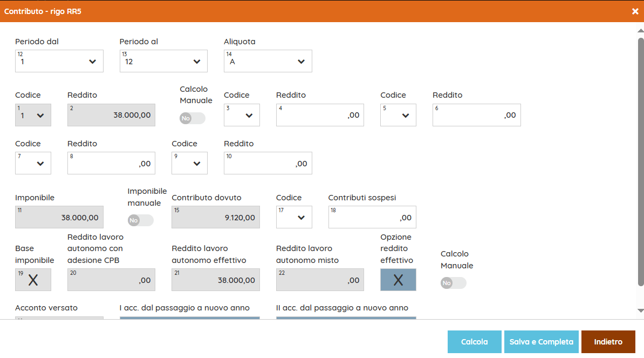Image resolution: width=644 pixels, height=358 pixels.
Task: Click the scrollbar down arrow
Action: 641,310
